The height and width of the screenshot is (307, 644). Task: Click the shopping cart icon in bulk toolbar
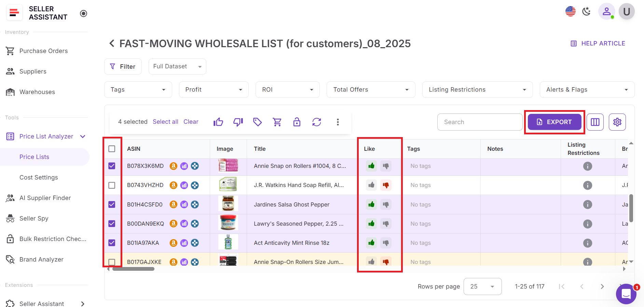[x=277, y=122]
